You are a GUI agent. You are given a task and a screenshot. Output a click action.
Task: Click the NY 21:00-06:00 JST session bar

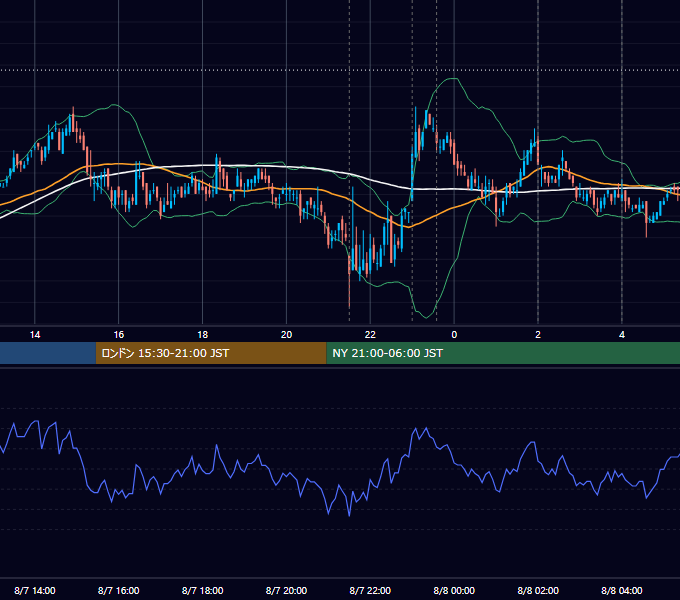503,353
